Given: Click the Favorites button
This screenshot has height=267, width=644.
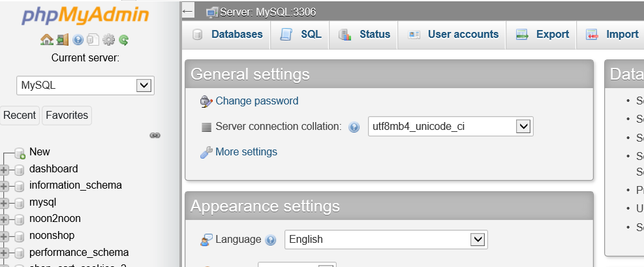Looking at the screenshot, I should pyautogui.click(x=67, y=116).
